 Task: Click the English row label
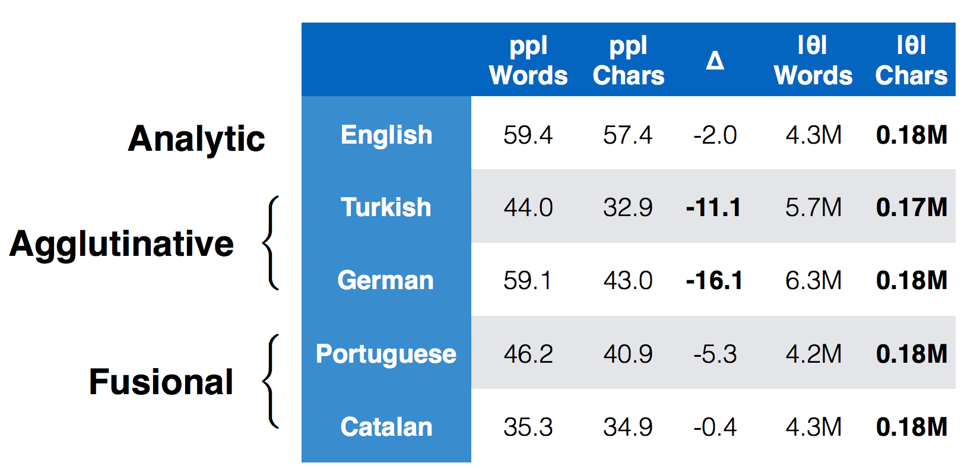[x=386, y=135]
